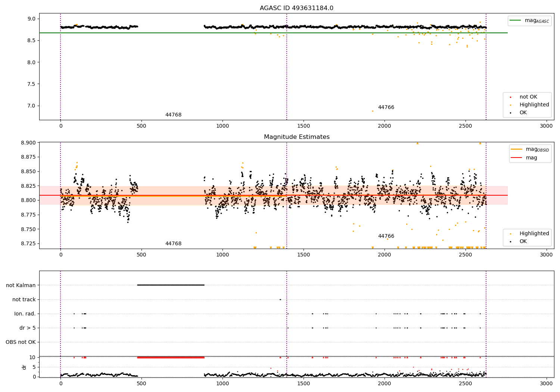This screenshot has height=392, width=560.
Task: Click the title 'AGASC ID 493631184.0'
Action: click(x=296, y=8)
